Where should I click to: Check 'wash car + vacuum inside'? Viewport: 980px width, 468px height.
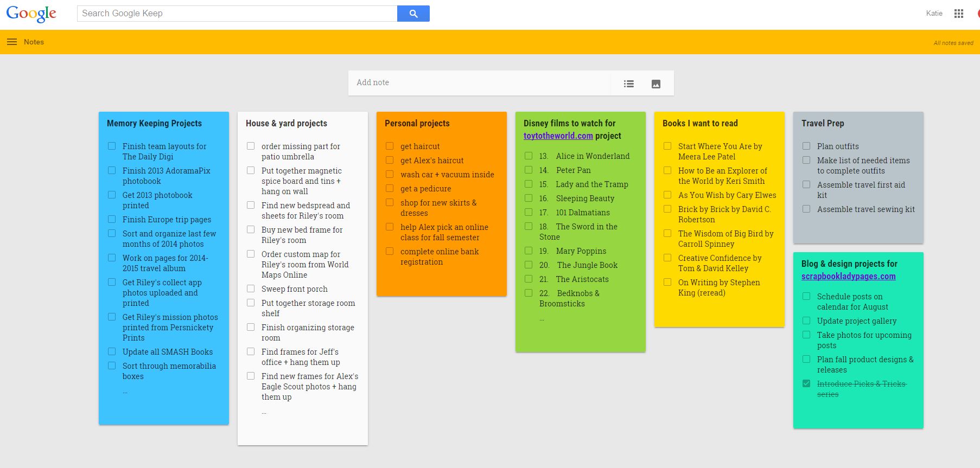coord(390,174)
